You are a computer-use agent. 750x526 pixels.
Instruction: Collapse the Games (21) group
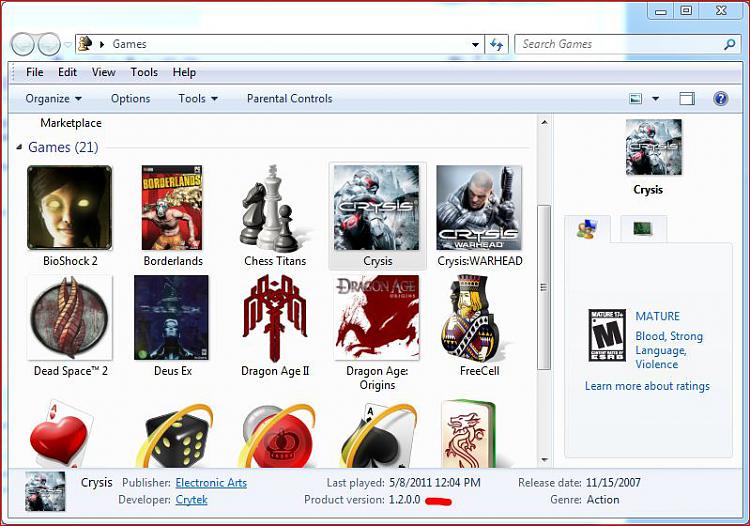tap(19, 147)
